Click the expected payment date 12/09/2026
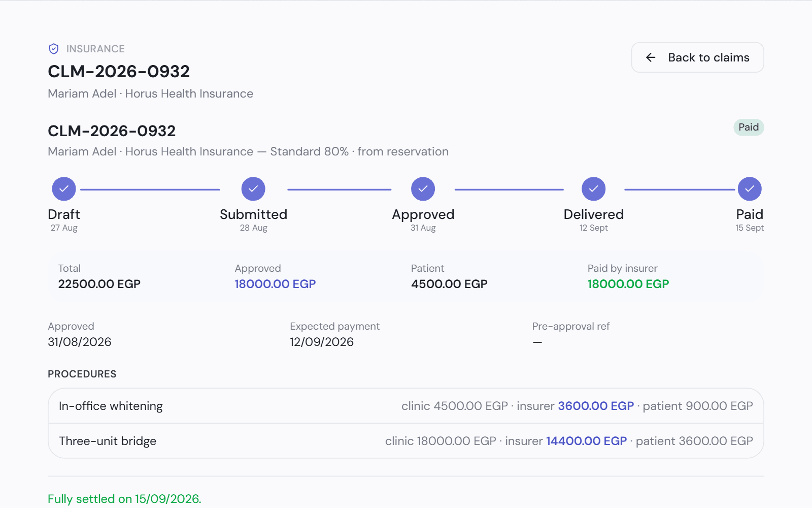This screenshot has width=812, height=508. coord(322,342)
